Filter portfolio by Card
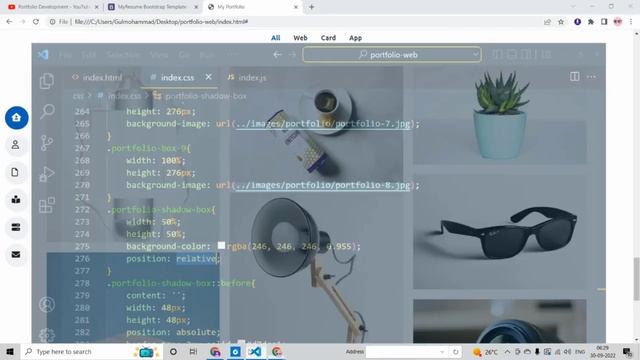This screenshot has height=360, width=640. [x=328, y=38]
